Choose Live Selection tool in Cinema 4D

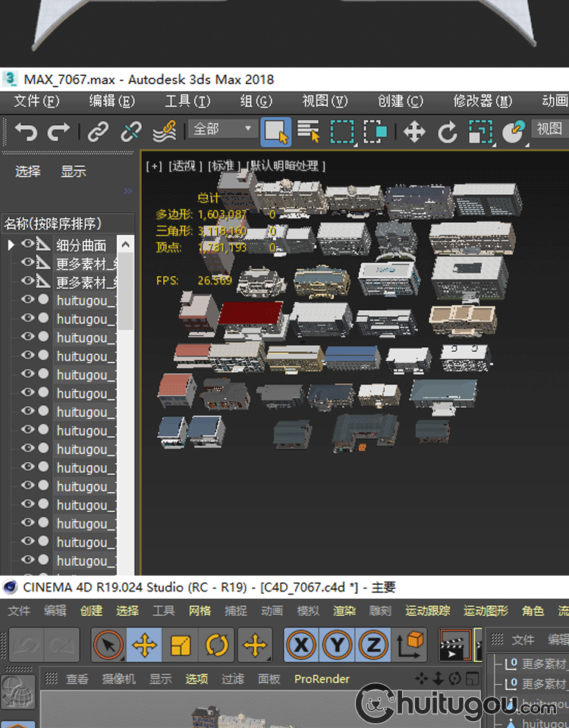[108, 645]
